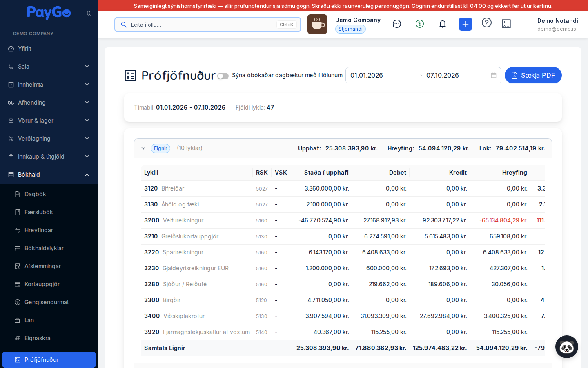Viewport: 588px width, 368px height.
Task: Collapse the Eignir account group
Action: 143,148
